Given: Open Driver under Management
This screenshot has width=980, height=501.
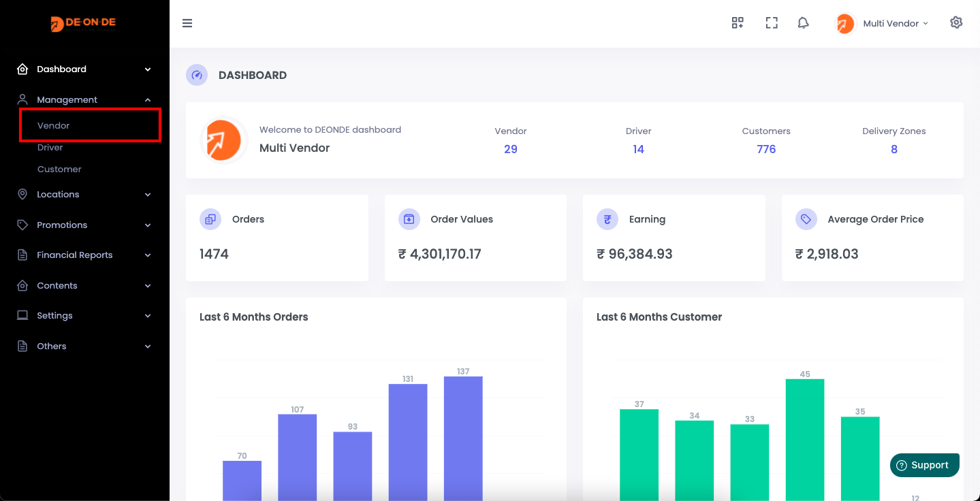Looking at the screenshot, I should point(50,147).
